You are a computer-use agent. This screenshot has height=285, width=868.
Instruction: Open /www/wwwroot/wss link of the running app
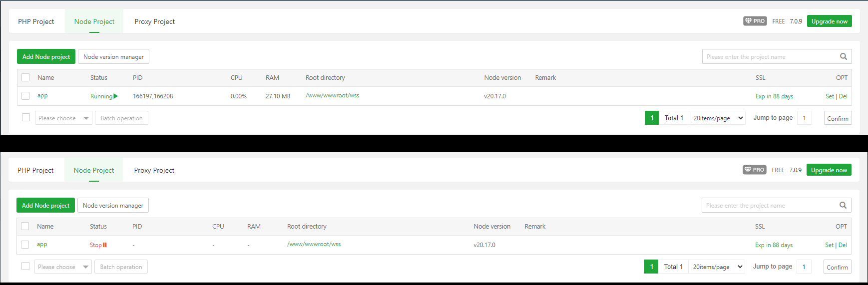pos(332,95)
